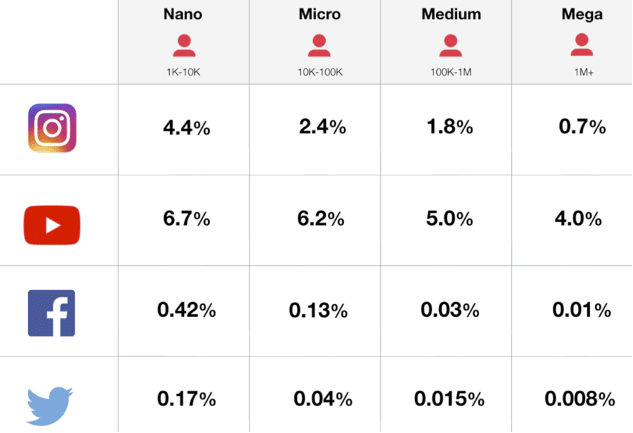Click the person icon under Nano
The height and width of the screenshot is (433, 633).
coord(184,45)
